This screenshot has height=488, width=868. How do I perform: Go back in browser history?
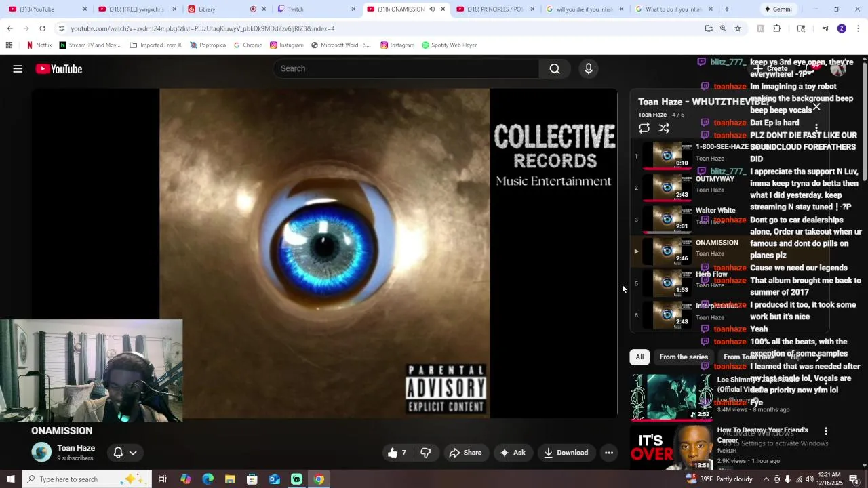point(9,28)
